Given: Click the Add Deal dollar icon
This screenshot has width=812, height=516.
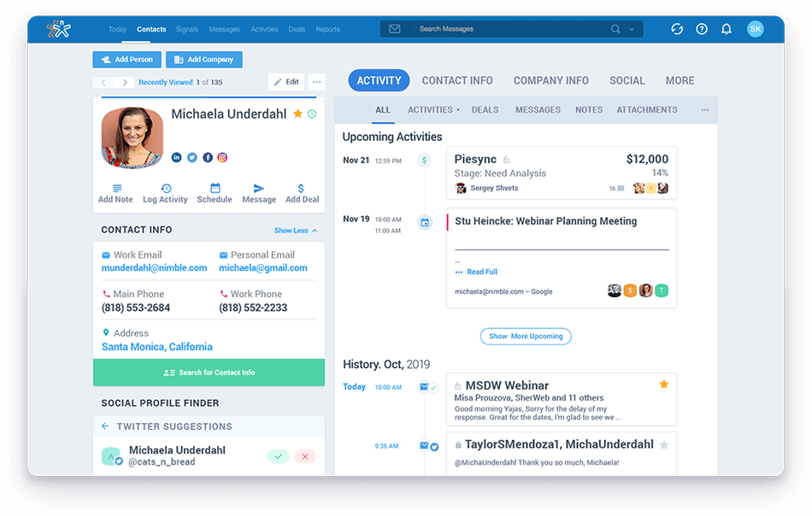Looking at the screenshot, I should click(302, 186).
